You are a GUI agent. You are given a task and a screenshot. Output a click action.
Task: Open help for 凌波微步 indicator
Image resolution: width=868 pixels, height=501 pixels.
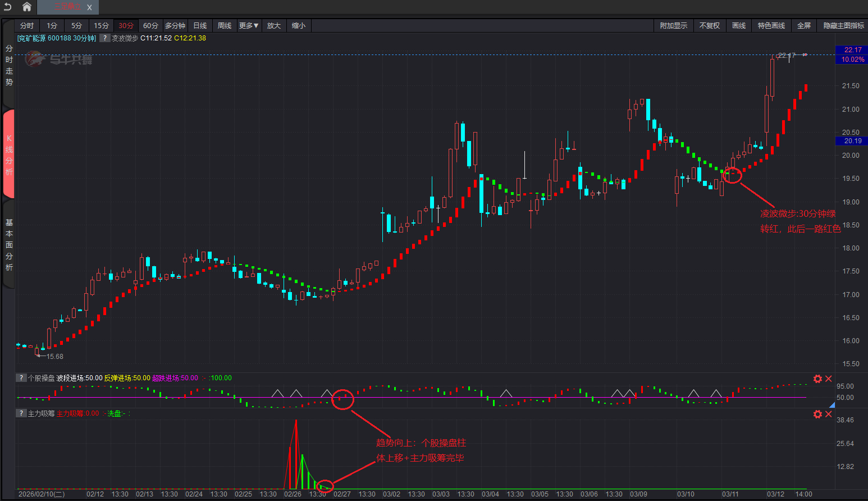pyautogui.click(x=105, y=38)
